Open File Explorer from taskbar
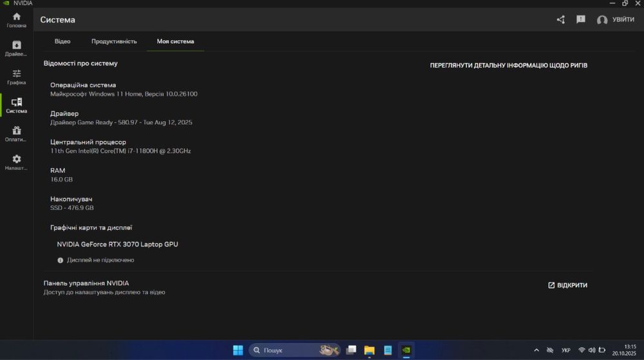 click(x=369, y=350)
